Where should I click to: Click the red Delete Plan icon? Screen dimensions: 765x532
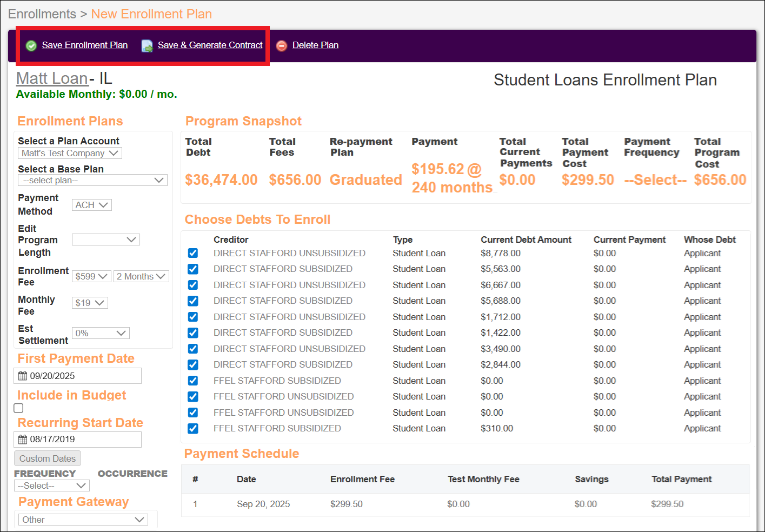[x=281, y=46]
